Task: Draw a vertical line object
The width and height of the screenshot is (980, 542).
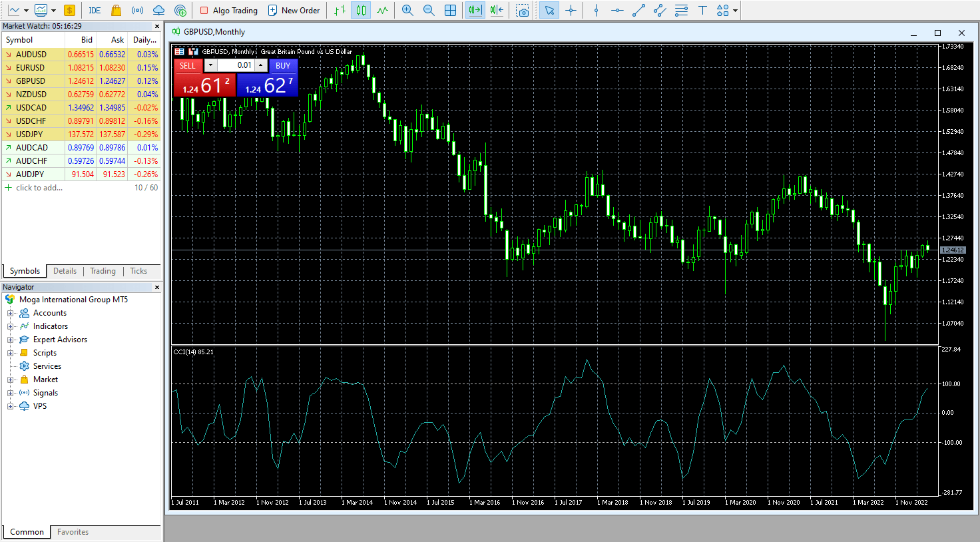Action: click(x=596, y=10)
